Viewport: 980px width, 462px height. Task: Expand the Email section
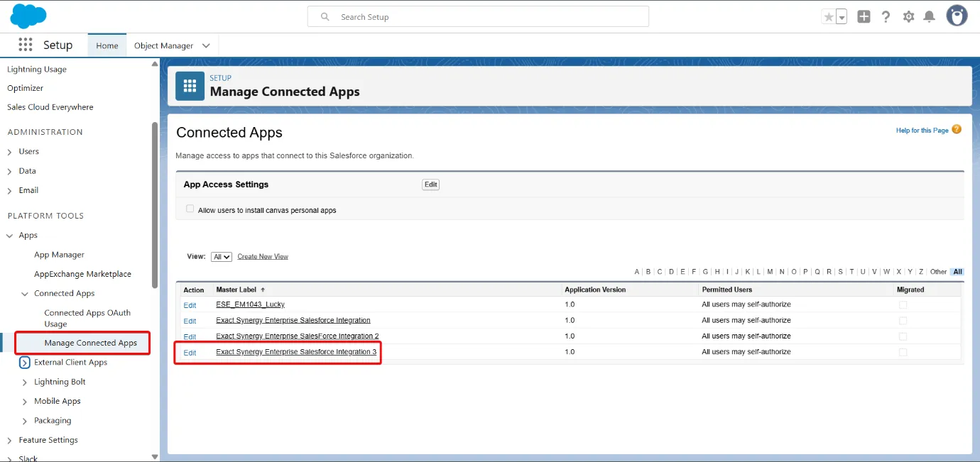pyautogui.click(x=9, y=190)
